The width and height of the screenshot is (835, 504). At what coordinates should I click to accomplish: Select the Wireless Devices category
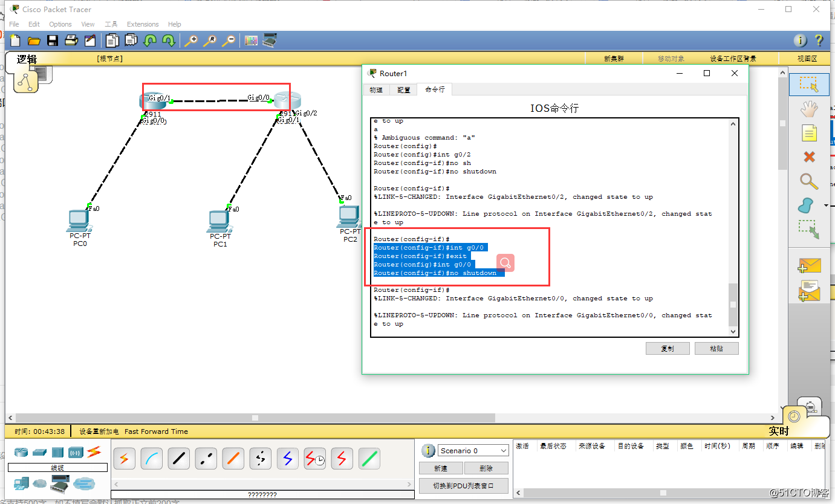point(76,452)
